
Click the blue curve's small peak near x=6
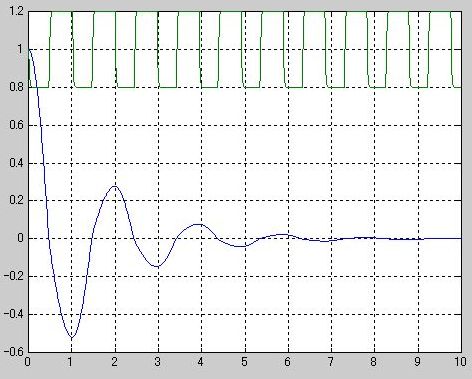(283, 234)
